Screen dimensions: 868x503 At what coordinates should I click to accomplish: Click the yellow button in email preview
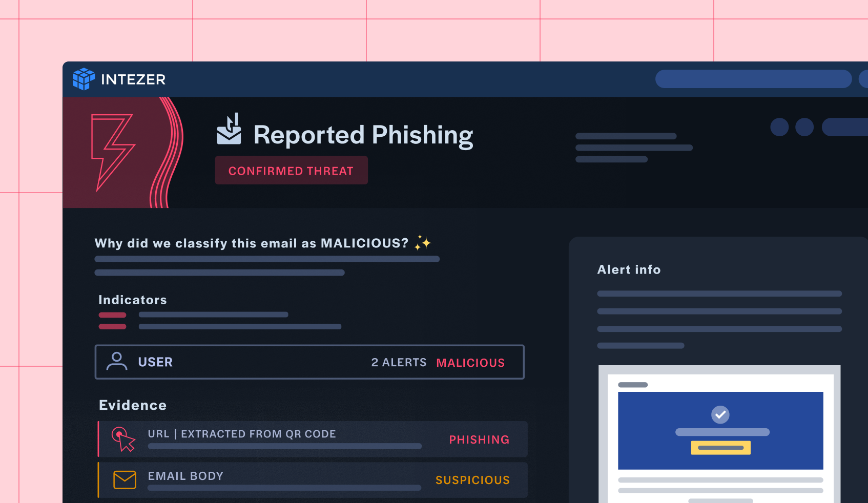click(x=720, y=448)
